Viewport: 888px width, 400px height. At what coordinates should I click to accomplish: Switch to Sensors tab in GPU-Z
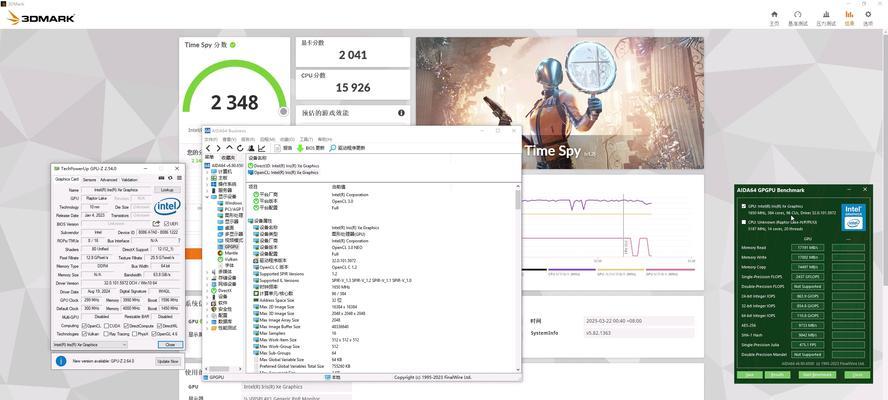(x=89, y=180)
